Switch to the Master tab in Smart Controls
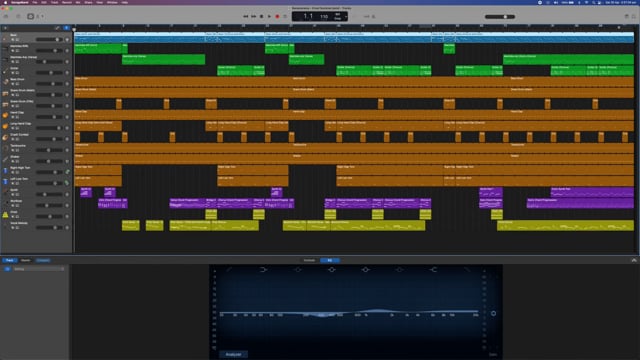This screenshot has height=360, width=640. click(x=26, y=260)
